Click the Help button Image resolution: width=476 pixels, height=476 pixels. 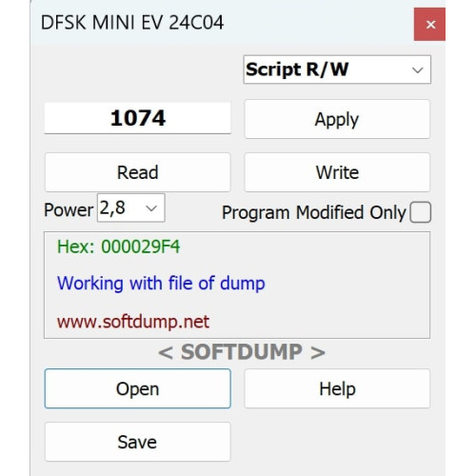[337, 388]
